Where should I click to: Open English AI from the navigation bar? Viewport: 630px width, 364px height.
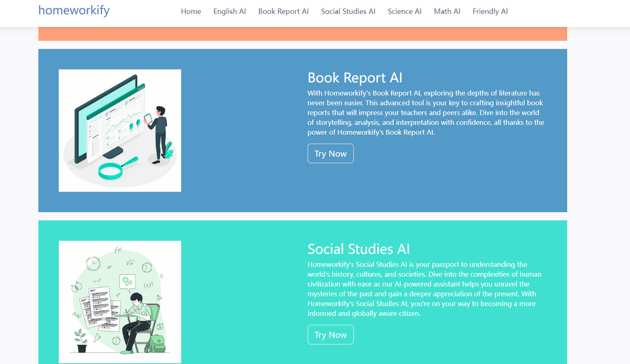229,11
